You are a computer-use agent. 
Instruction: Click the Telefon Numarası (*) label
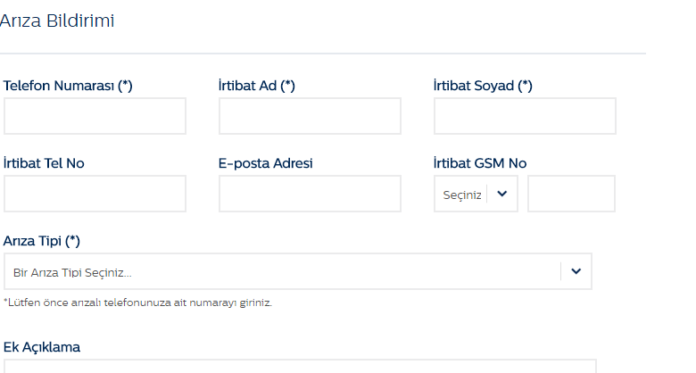tap(68, 85)
